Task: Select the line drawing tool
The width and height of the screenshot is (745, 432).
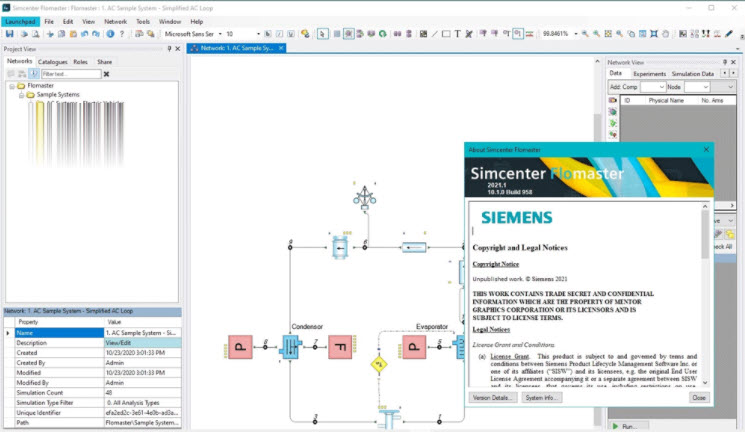Action: [x=434, y=34]
